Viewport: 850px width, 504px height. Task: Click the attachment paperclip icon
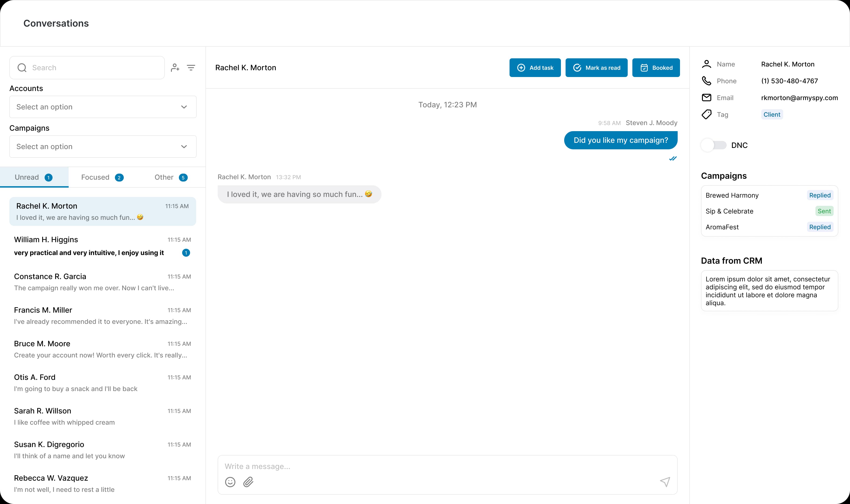click(x=248, y=482)
